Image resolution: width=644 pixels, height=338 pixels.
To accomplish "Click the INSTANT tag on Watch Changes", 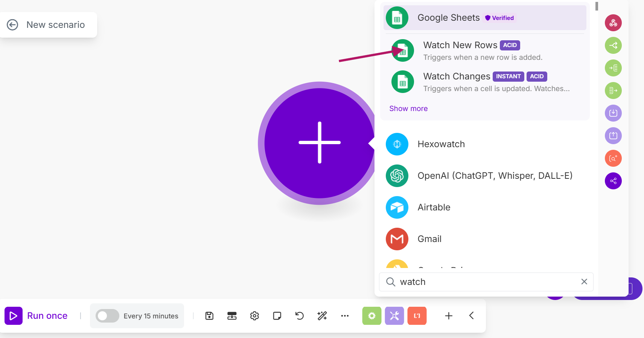I will (509, 76).
